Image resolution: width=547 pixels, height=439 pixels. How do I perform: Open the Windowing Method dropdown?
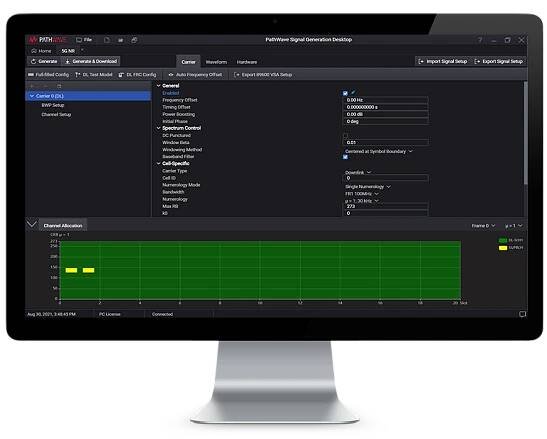tap(379, 151)
